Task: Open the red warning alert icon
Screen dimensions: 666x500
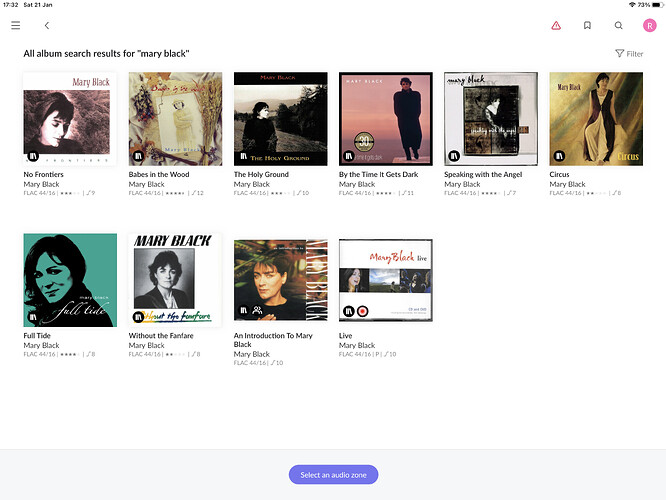Action: pos(556,25)
